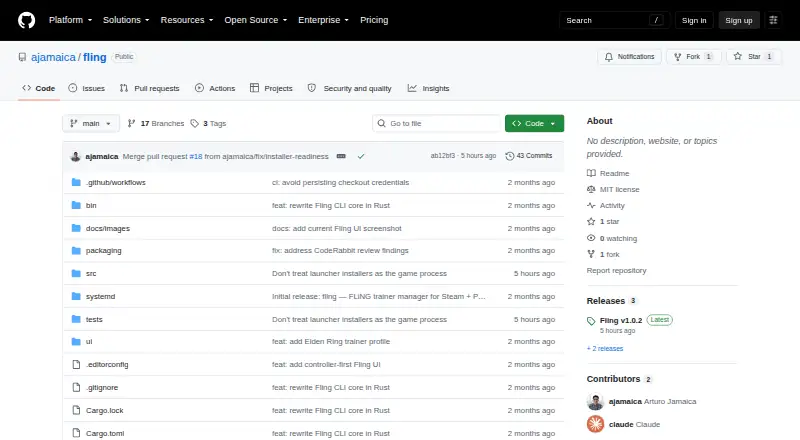Screen dimensions: 800x440
Task: Open the Pricing page
Action: click(x=374, y=20)
